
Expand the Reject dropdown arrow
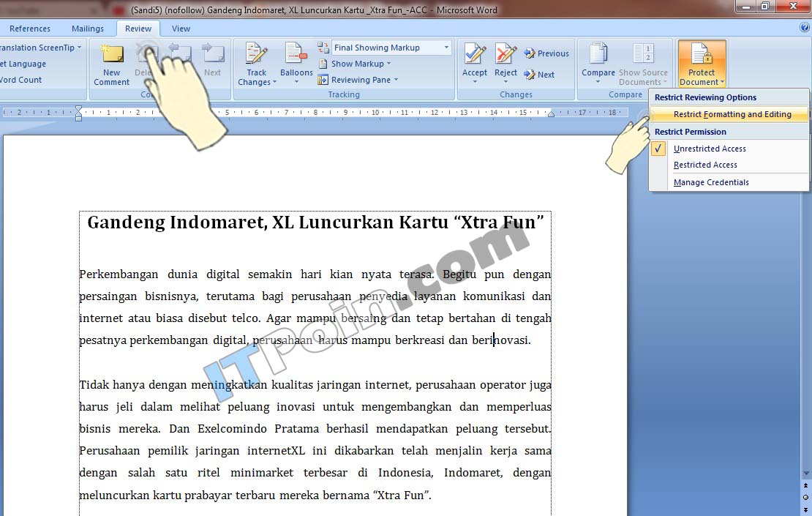[x=505, y=82]
